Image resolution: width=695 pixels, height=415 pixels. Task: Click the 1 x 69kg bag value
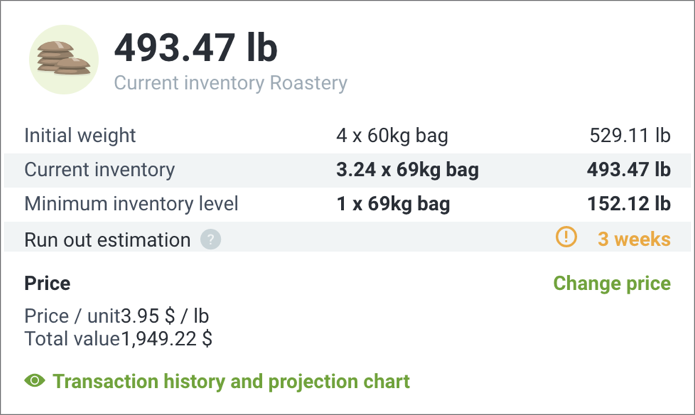click(x=393, y=204)
